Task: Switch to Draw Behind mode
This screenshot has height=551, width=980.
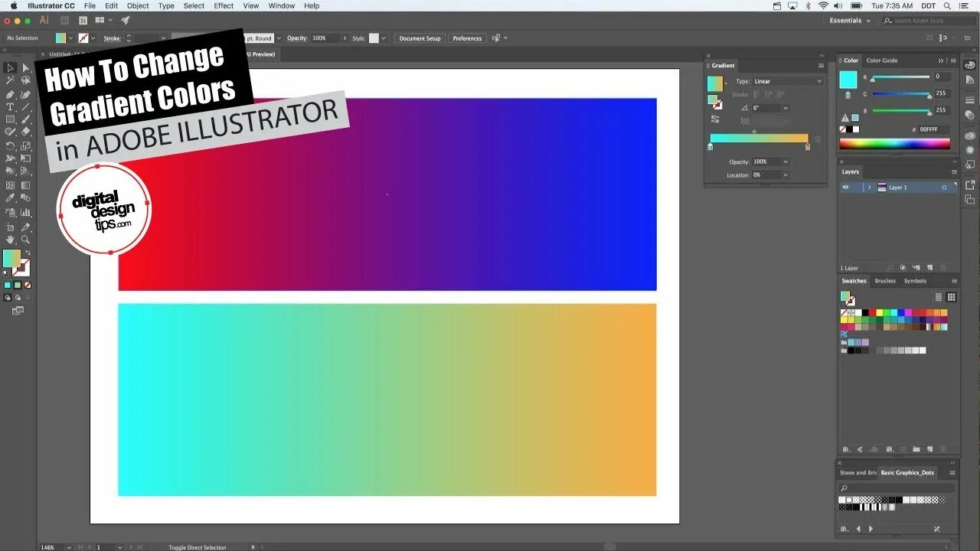Action: pos(17,297)
